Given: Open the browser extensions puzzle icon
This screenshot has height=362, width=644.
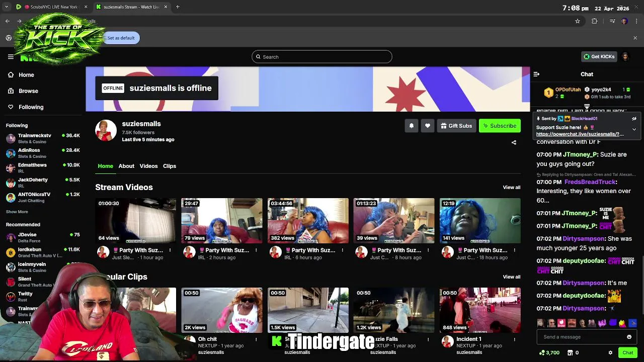Looking at the screenshot, I should coord(595,21).
